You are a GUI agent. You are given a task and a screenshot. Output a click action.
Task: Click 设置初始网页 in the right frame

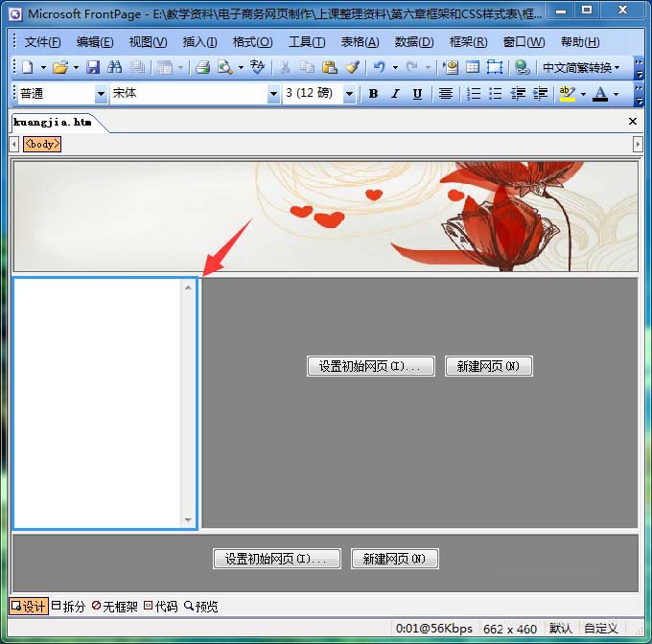(x=371, y=366)
